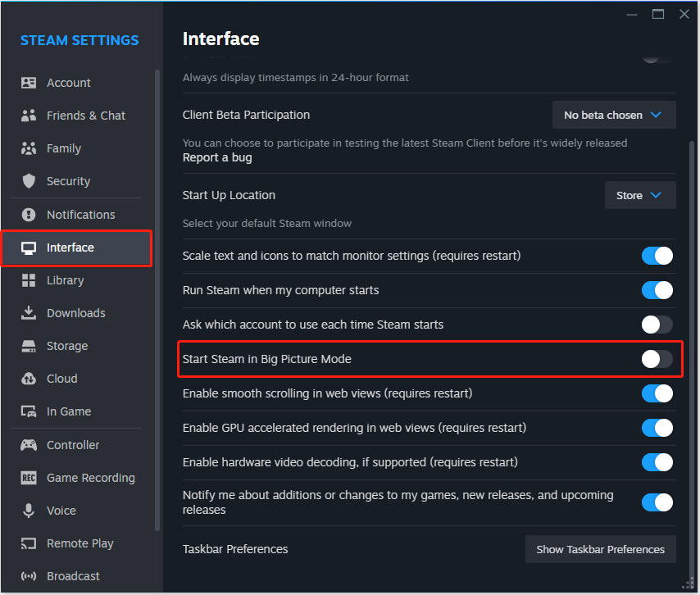Click the Notifications label in sidebar

[x=81, y=215]
